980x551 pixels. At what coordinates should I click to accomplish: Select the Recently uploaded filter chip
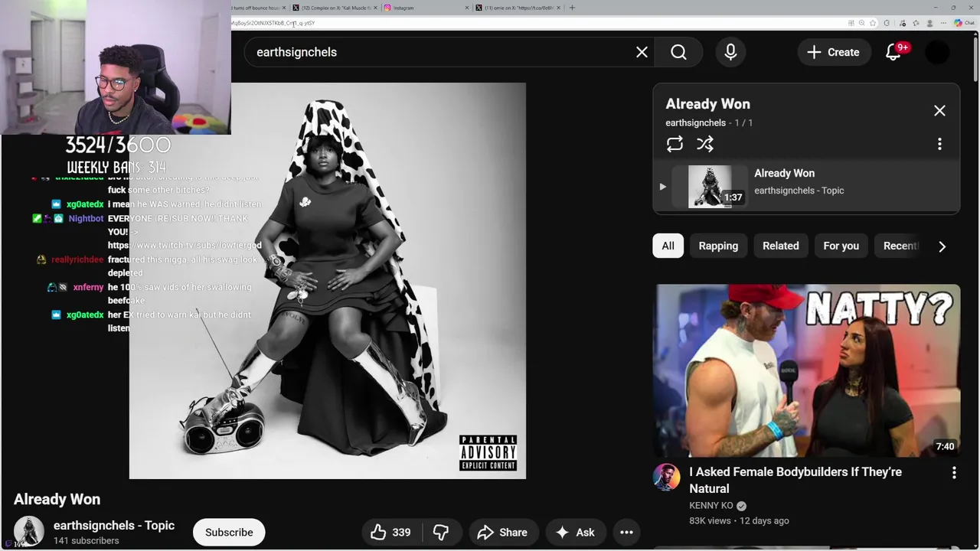[898, 246]
